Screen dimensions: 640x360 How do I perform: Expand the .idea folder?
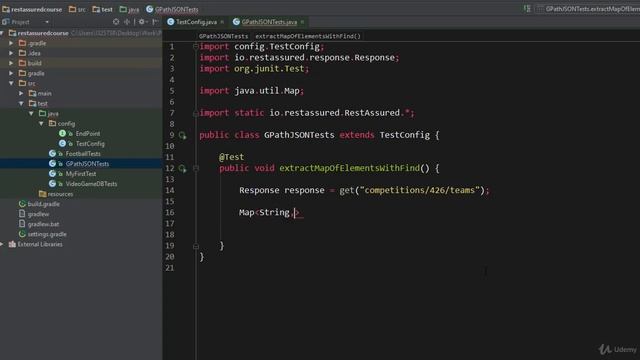[x=11, y=53]
